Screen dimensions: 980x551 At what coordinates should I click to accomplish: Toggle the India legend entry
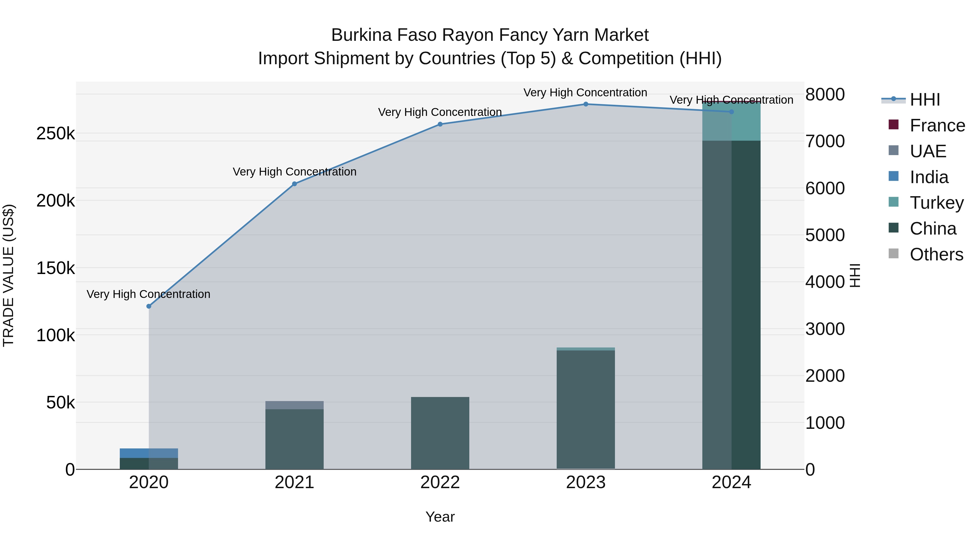pyautogui.click(x=918, y=177)
